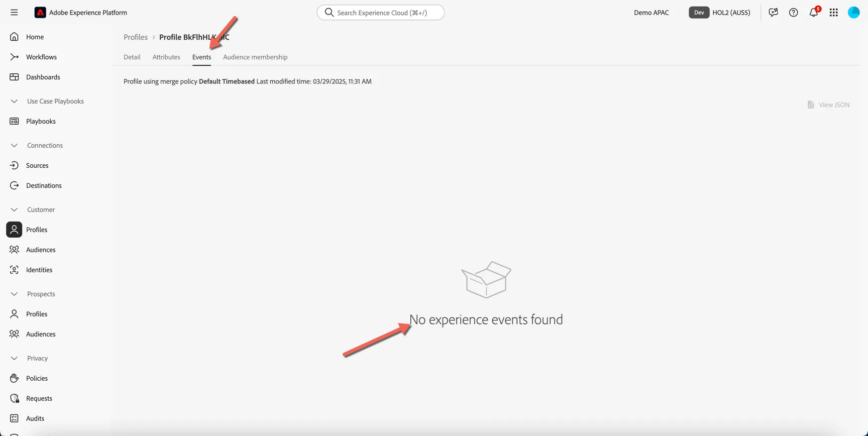Viewport: 868px width, 436px height.
Task: Collapse the Use Case Playbooks section
Action: (x=14, y=101)
